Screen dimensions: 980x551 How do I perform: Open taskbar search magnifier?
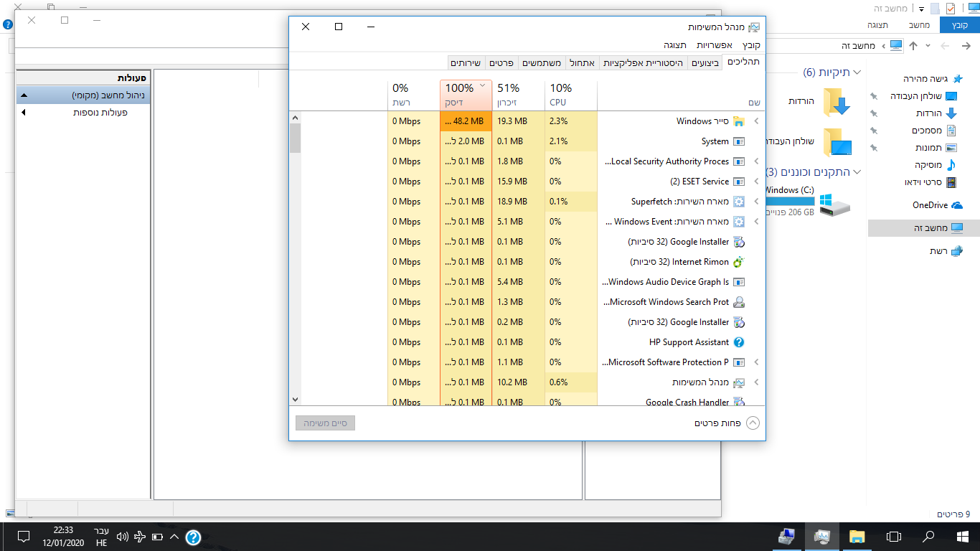pyautogui.click(x=928, y=537)
